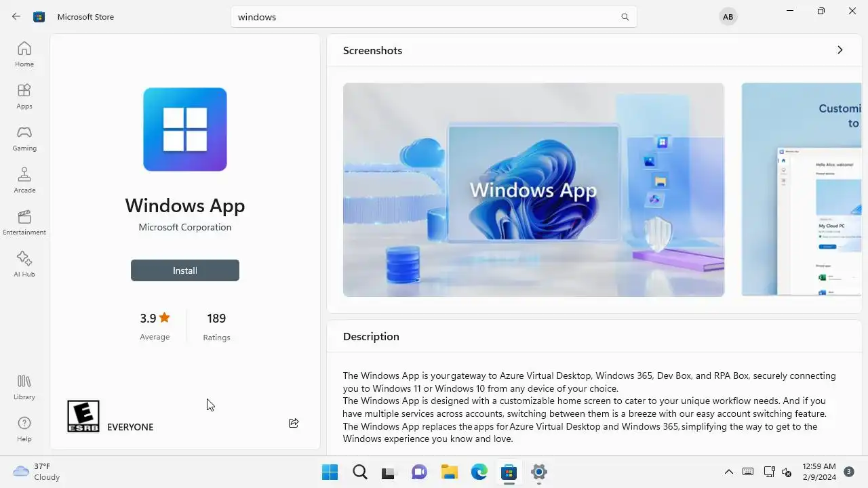Click the Microsoft Store logo icon
Viewport: 868px width, 488px height.
[x=39, y=16]
